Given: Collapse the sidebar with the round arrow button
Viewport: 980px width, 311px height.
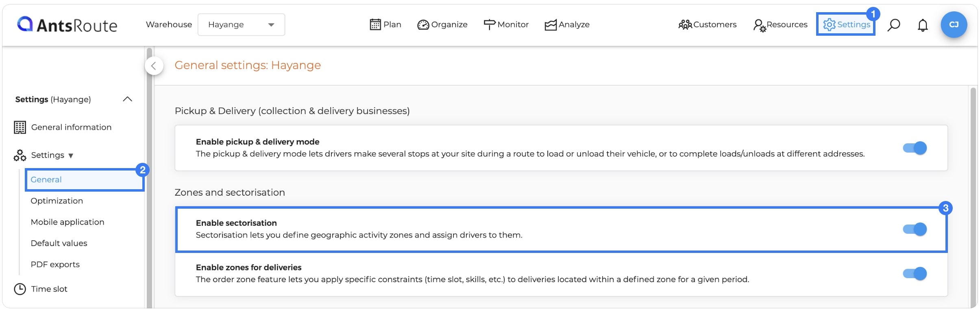Looking at the screenshot, I should (x=154, y=66).
